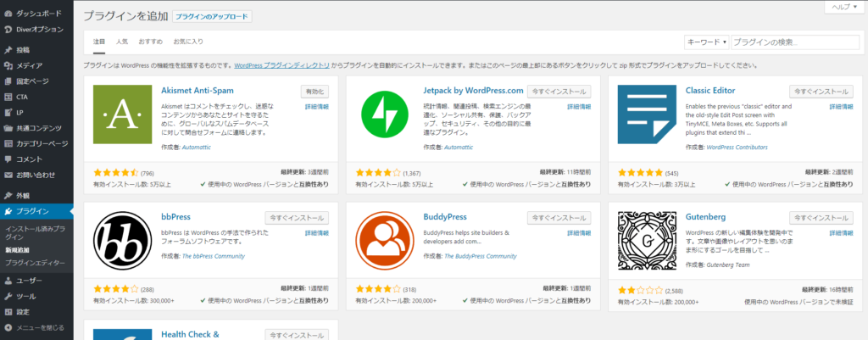
Task: Click the Classic Editor plugin title
Action: click(710, 90)
